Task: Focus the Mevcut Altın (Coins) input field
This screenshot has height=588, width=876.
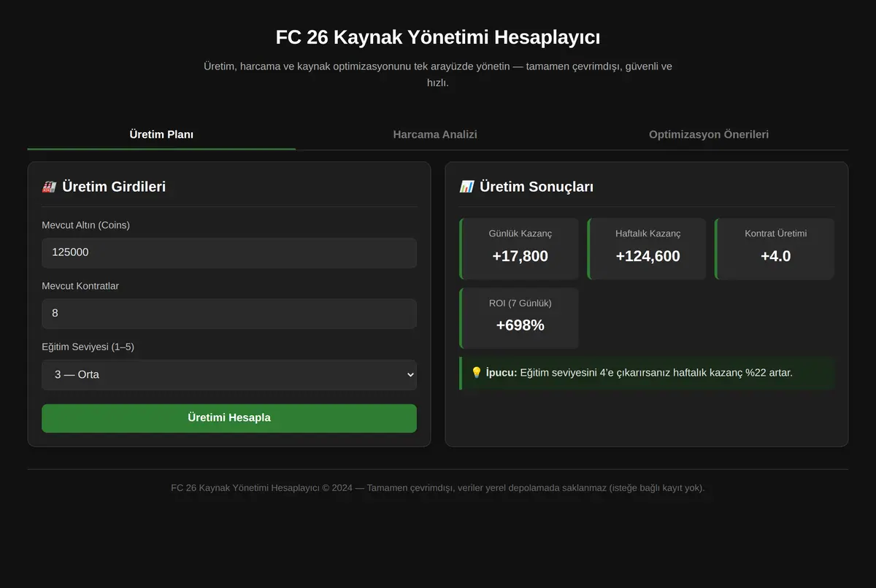Action: click(x=229, y=252)
